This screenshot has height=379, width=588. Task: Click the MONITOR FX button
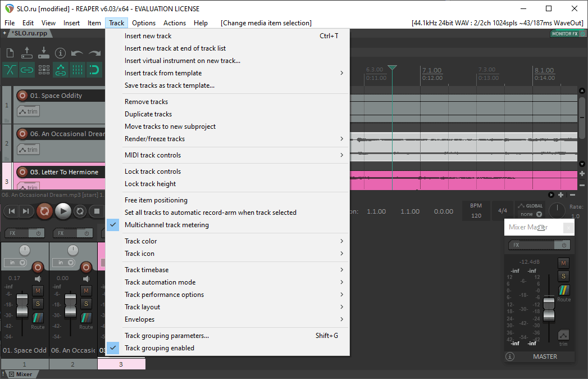[x=564, y=34]
